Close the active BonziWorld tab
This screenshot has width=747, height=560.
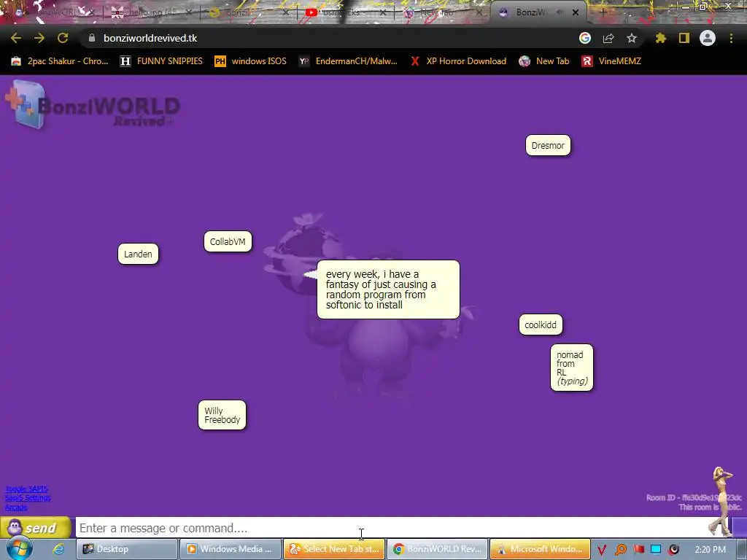tap(576, 12)
